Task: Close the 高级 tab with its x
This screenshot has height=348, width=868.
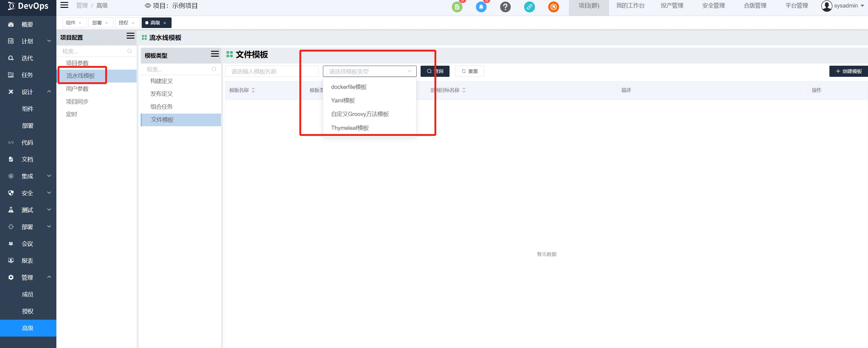Action: tap(165, 23)
